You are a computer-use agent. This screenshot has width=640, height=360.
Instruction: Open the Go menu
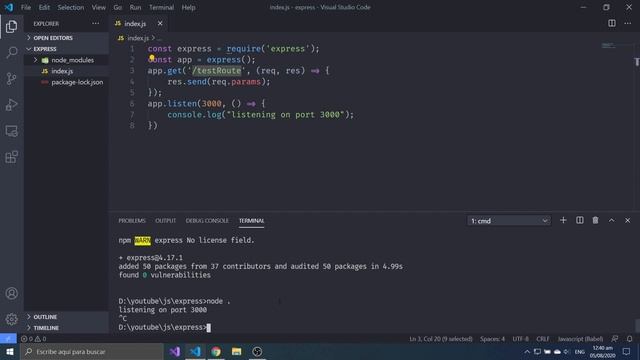tap(118, 7)
